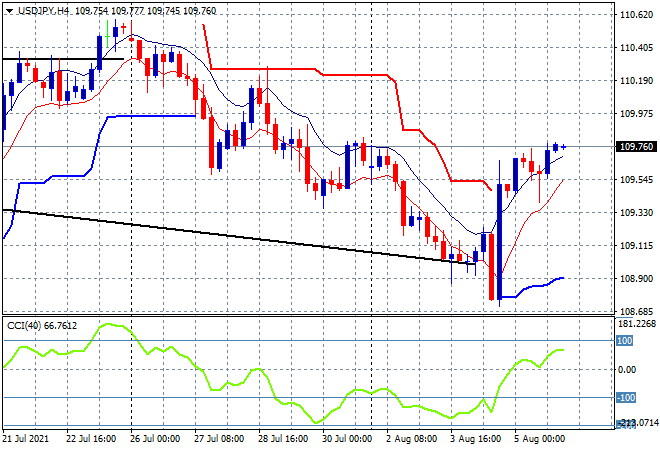Select the 108.685 price axis label

636,312
